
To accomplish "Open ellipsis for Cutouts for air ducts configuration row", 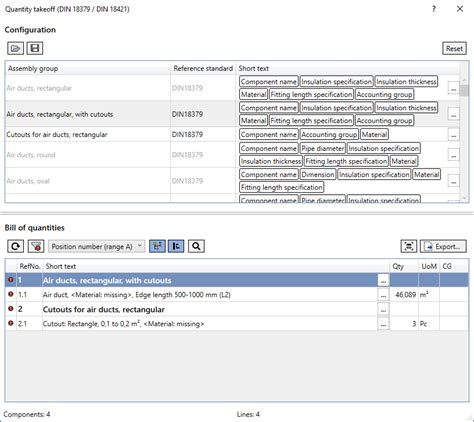I will coord(453,135).
